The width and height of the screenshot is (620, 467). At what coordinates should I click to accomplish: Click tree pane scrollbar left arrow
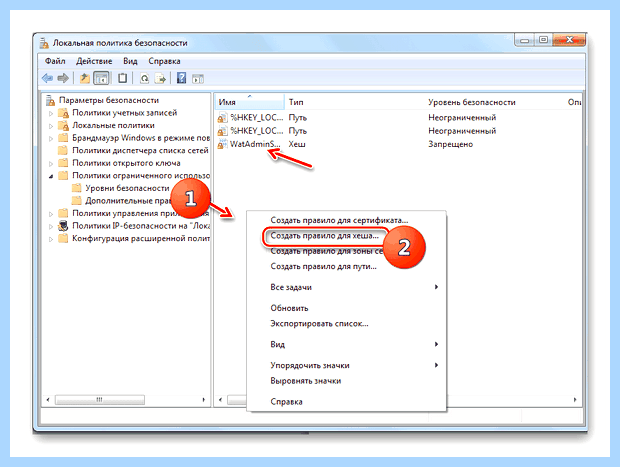click(48, 400)
